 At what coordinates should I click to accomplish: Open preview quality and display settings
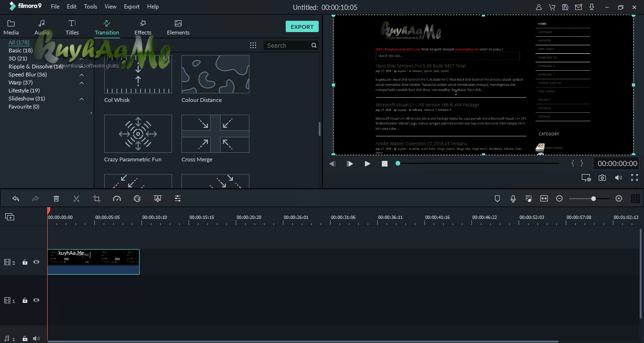point(586,177)
